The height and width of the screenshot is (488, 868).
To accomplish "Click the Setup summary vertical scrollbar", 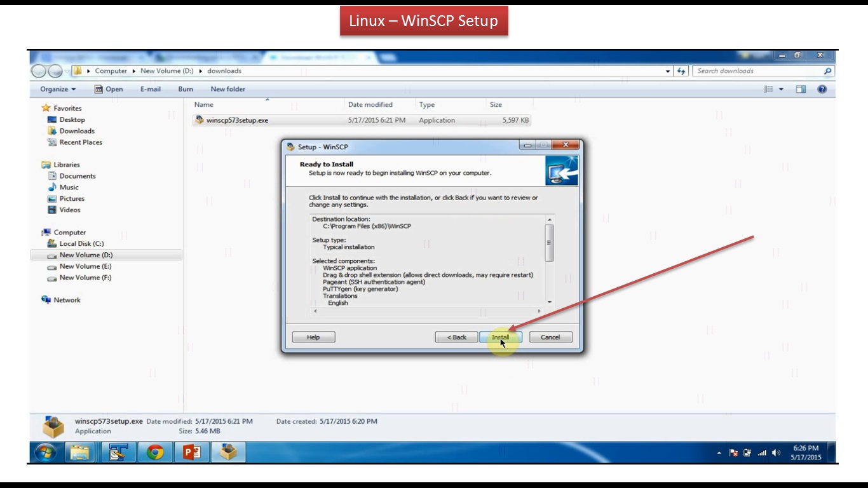I will [x=550, y=243].
